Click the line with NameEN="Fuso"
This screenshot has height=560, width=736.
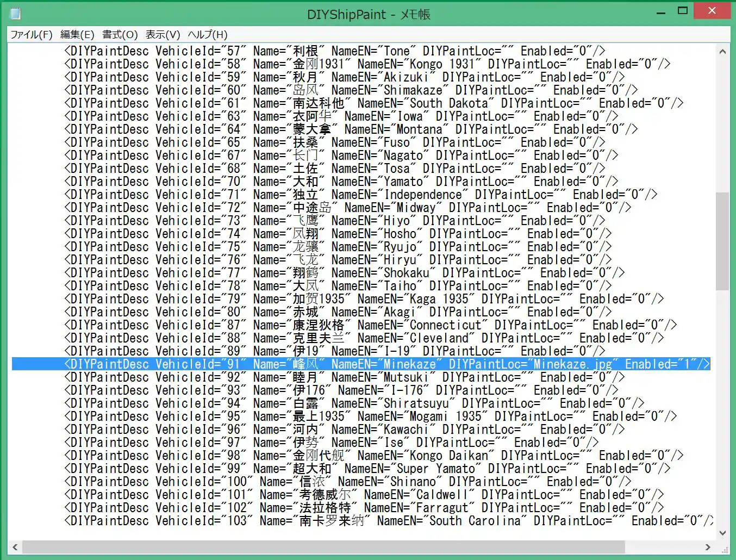tap(334, 142)
